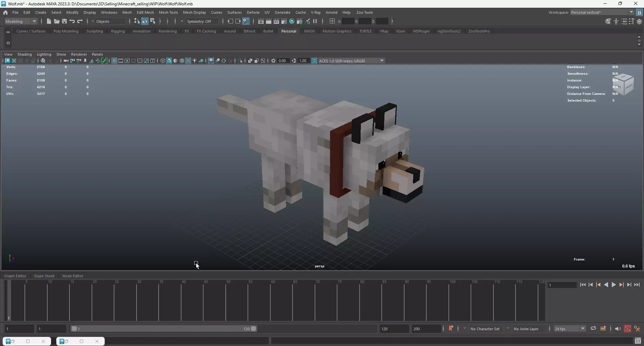Click the Maya home icon
Screen dimensions: 644x346
coord(5,12)
